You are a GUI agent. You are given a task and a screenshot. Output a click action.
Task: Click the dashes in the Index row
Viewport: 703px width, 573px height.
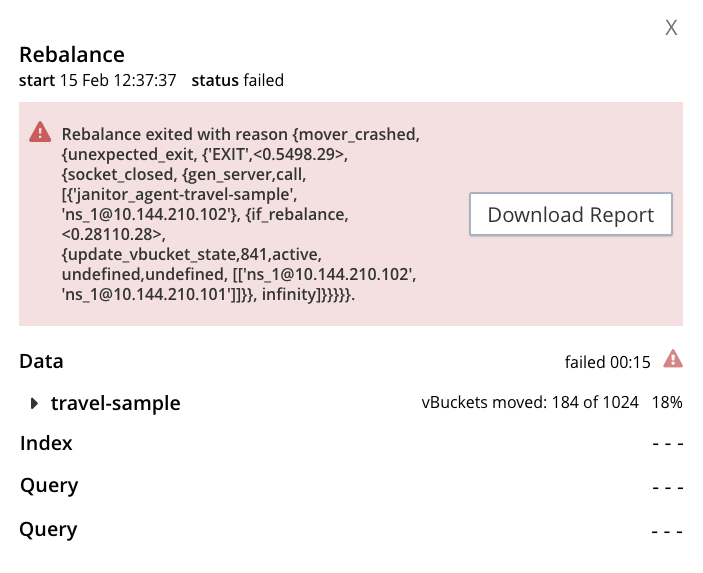tap(666, 444)
